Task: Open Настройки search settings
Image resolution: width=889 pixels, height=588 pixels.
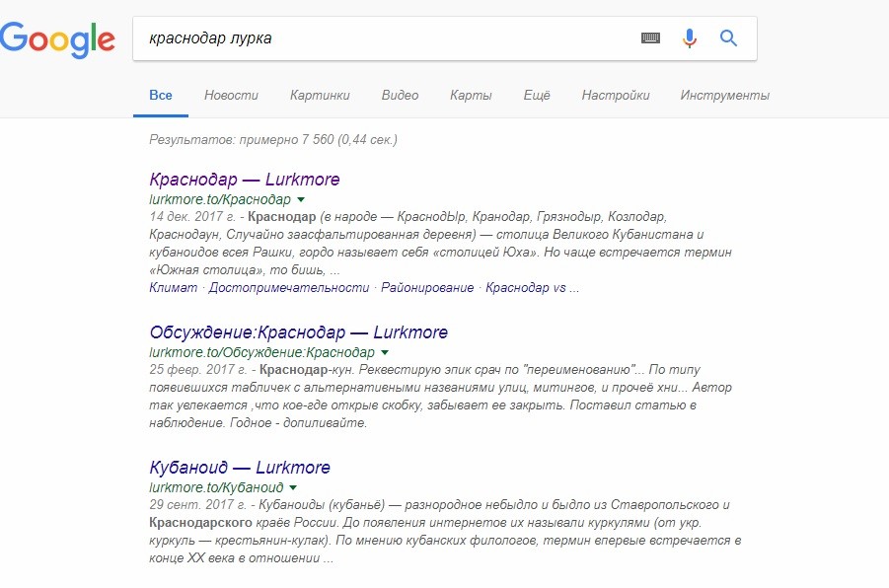Action: (615, 96)
